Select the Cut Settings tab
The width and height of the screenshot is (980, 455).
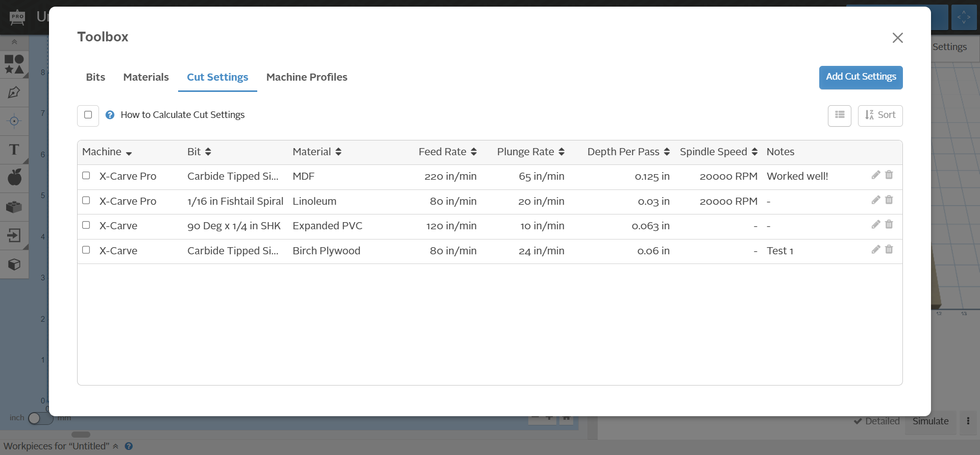[217, 77]
